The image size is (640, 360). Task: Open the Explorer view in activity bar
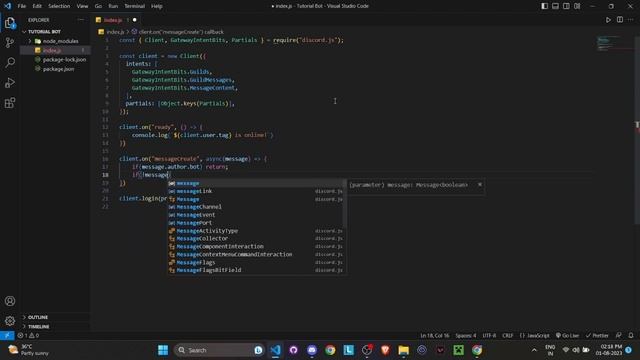(x=10, y=23)
